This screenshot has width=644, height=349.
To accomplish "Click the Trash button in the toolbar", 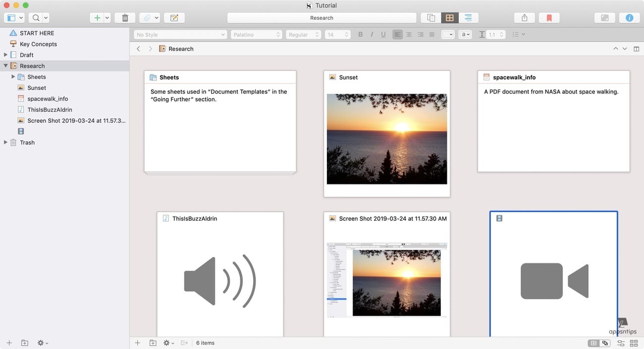I will pyautogui.click(x=125, y=18).
